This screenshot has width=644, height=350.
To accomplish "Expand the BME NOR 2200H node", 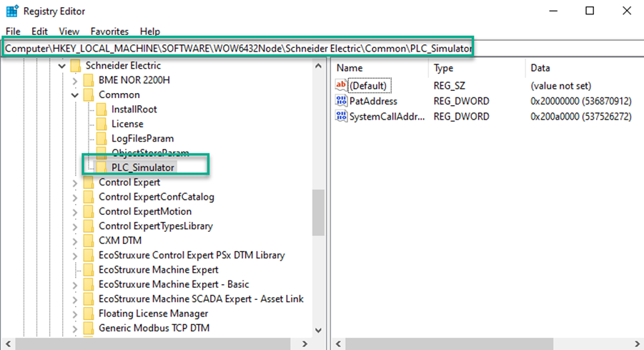I will (x=75, y=81).
